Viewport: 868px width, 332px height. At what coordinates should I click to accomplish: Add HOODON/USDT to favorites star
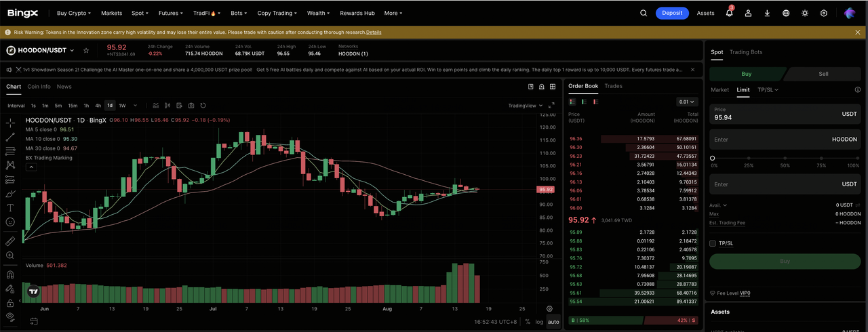[86, 50]
